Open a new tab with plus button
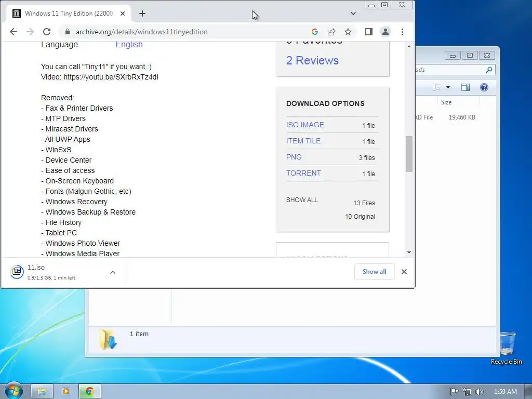532x399 pixels. pyautogui.click(x=142, y=14)
